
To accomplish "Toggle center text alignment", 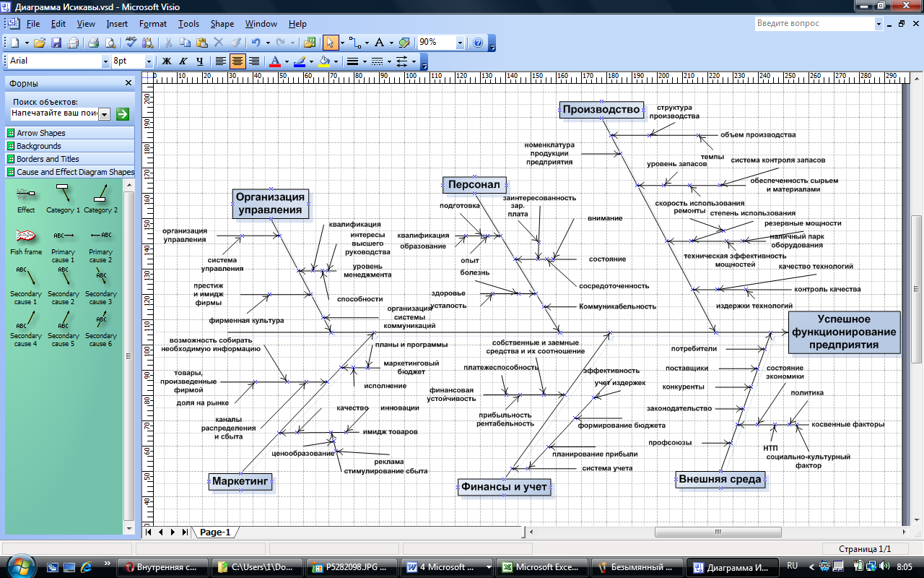I will point(237,61).
